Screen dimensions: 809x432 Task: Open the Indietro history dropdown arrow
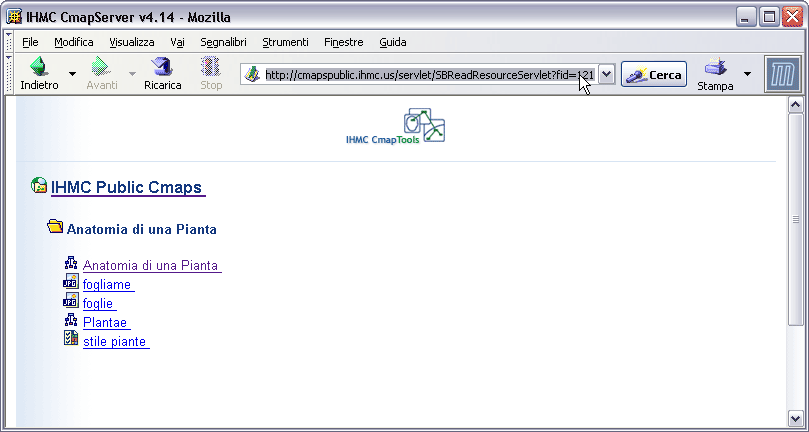[x=72, y=74]
